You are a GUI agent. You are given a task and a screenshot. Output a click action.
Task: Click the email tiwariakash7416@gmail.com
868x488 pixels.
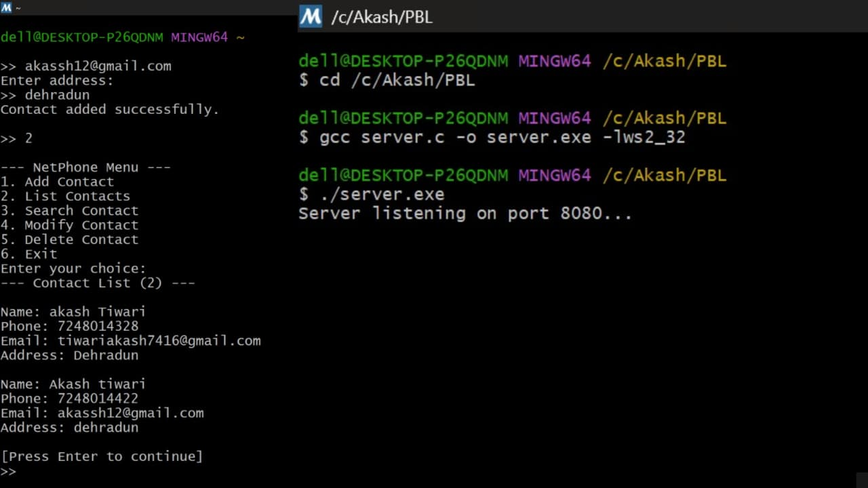(x=159, y=341)
